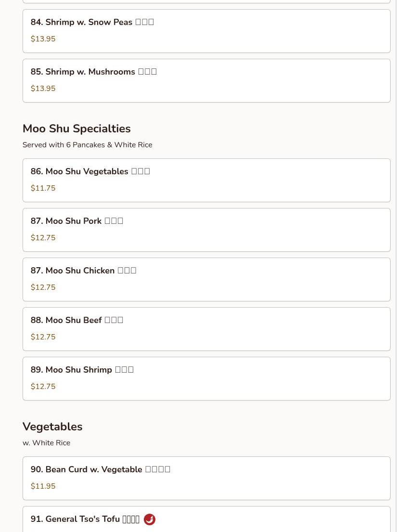This screenshot has width=406, height=532.
Task: Open Moo Shu Pork item card
Action: [206, 230]
